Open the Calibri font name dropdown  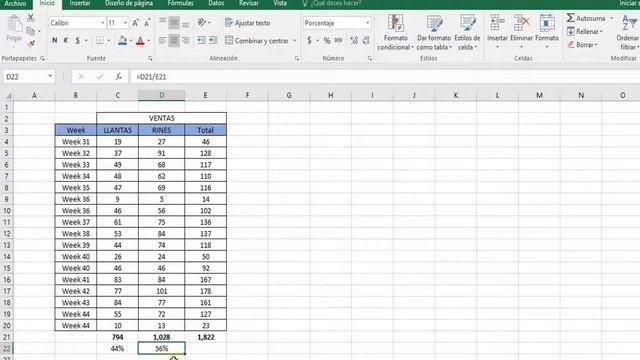coord(102,23)
